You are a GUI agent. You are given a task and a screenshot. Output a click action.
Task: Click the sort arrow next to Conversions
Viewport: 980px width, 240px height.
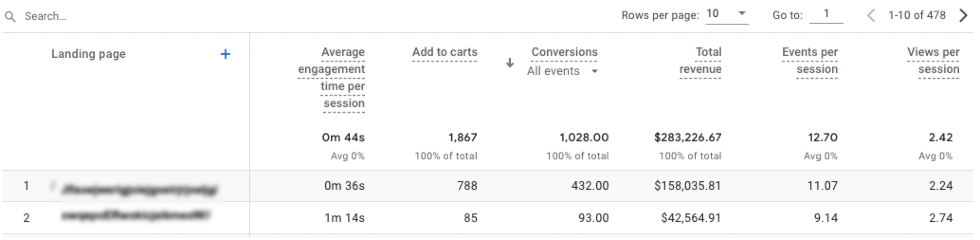[510, 63]
